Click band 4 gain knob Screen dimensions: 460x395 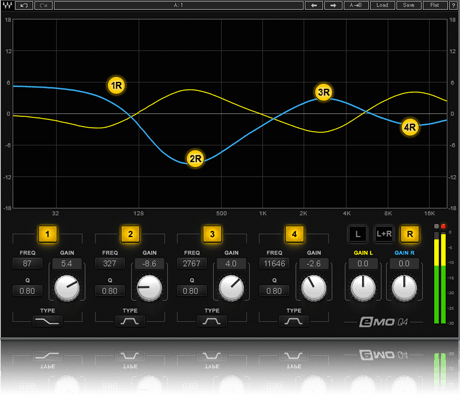coord(314,288)
